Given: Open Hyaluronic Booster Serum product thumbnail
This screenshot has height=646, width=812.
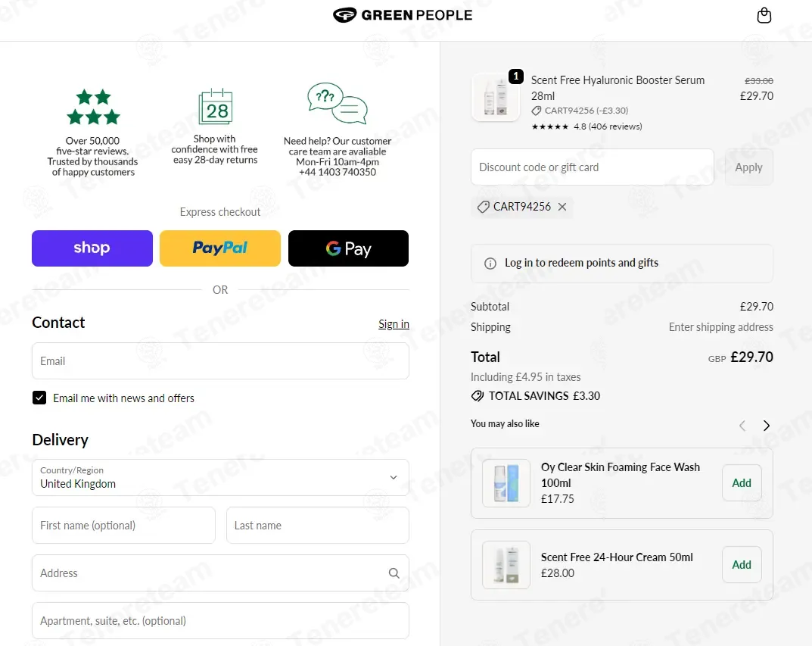Looking at the screenshot, I should tap(496, 97).
